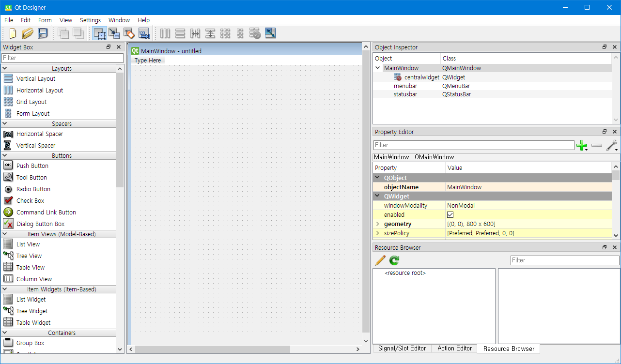Open the wrench configure Property Editor icon
621x364 pixels.
click(612, 145)
